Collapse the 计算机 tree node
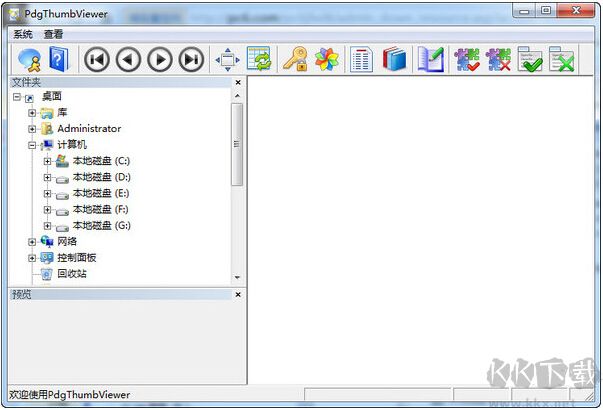 (x=32, y=145)
